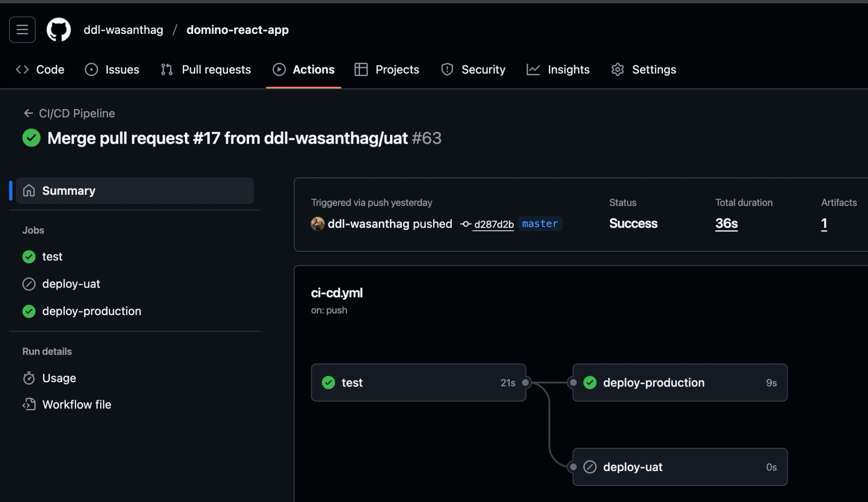Click the master branch badge
The image size is (868, 502).
click(x=540, y=224)
